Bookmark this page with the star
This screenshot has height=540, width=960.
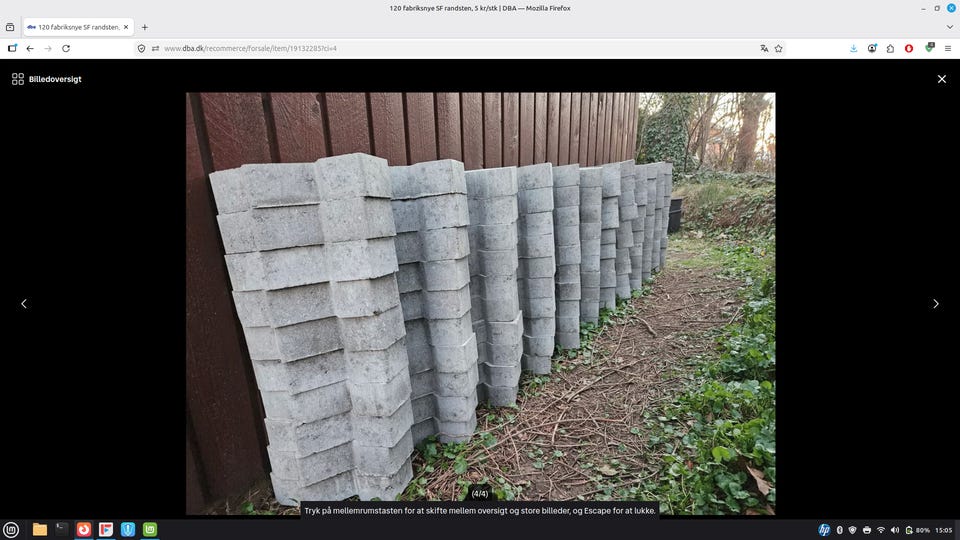coord(778,48)
